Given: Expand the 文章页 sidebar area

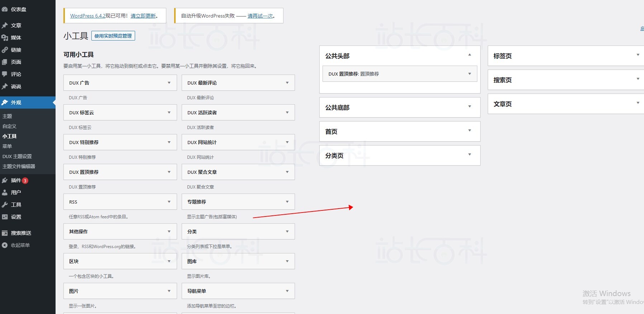Looking at the screenshot, I should [638, 103].
